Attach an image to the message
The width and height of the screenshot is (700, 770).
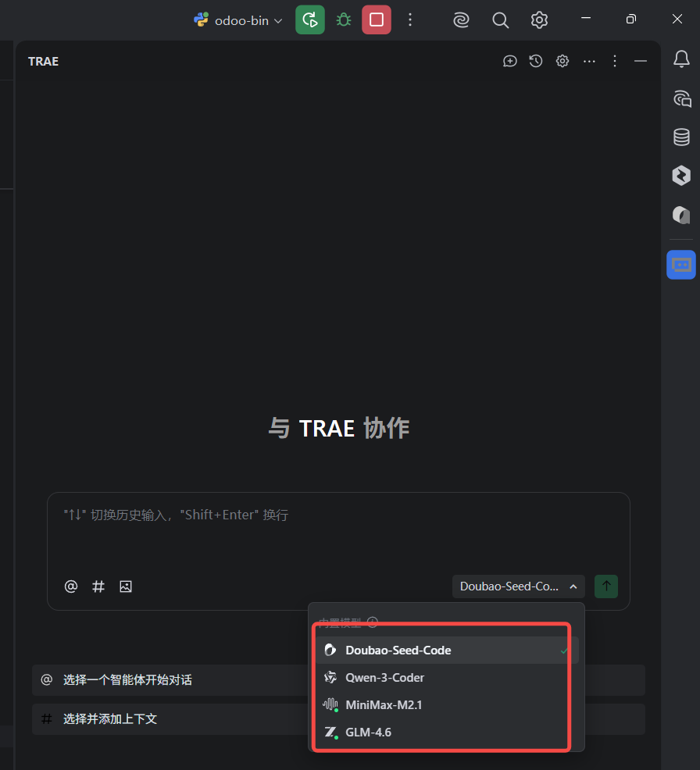pyautogui.click(x=126, y=586)
